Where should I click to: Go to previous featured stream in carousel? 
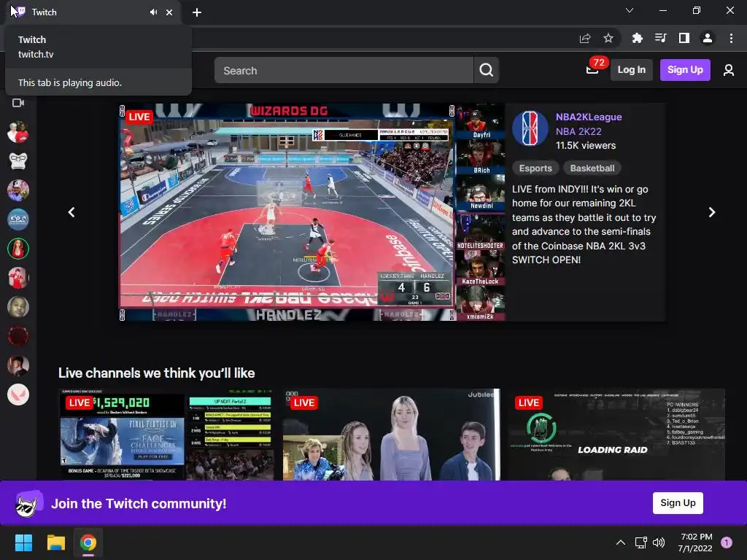point(71,212)
